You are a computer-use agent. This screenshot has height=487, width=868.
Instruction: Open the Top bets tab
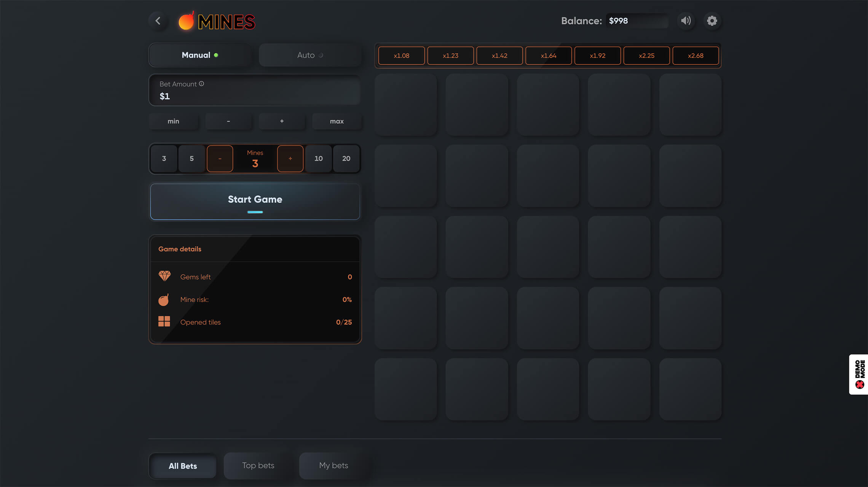coord(258,465)
